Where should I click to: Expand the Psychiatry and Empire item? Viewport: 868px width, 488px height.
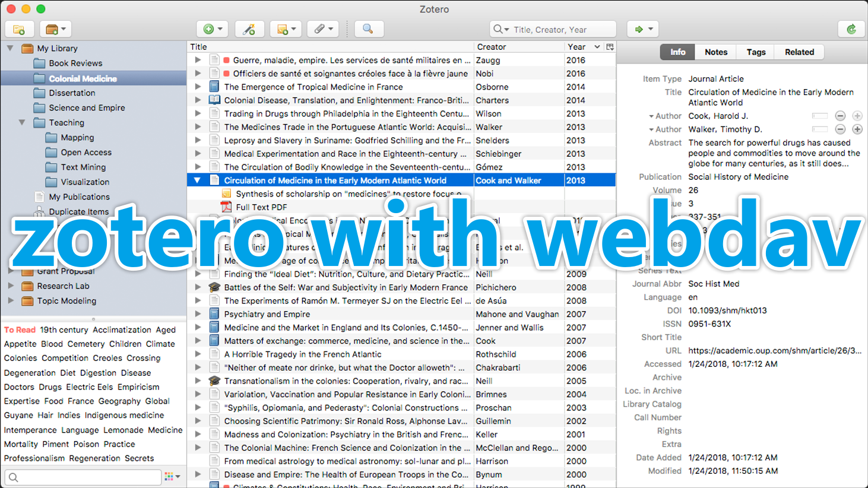[x=198, y=314]
